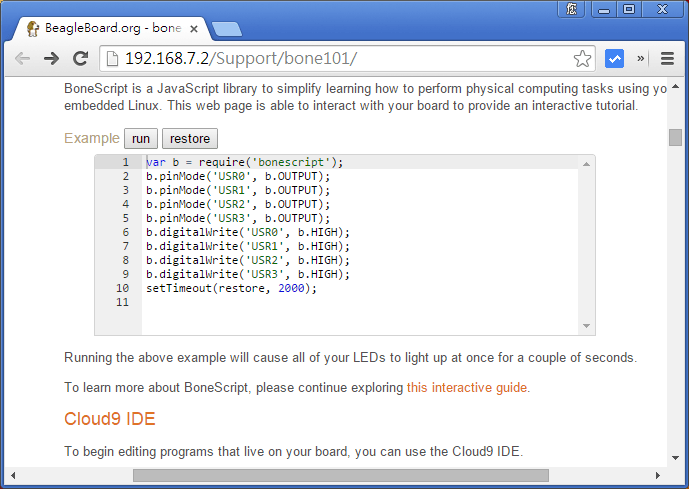Click line number 6 in editor gutter

(126, 232)
